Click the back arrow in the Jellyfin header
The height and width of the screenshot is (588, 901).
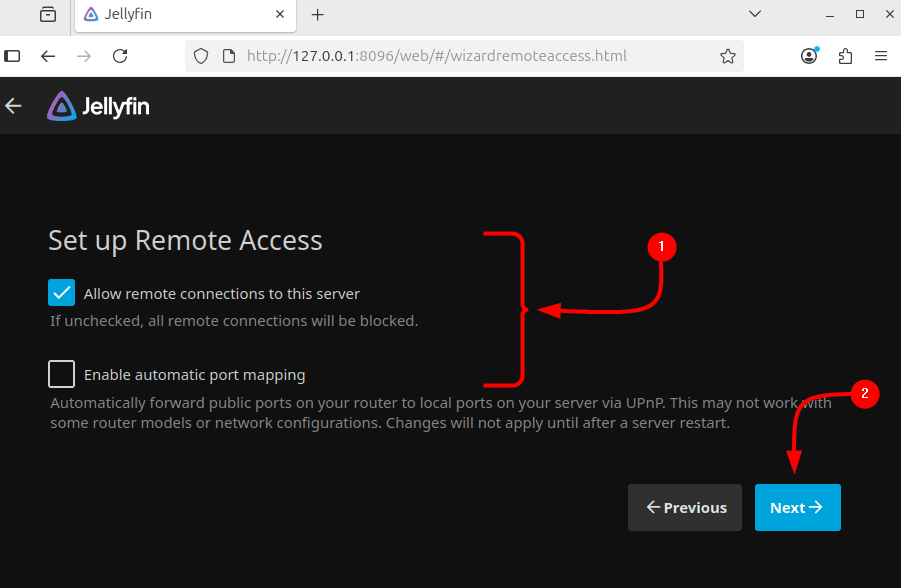[13, 106]
